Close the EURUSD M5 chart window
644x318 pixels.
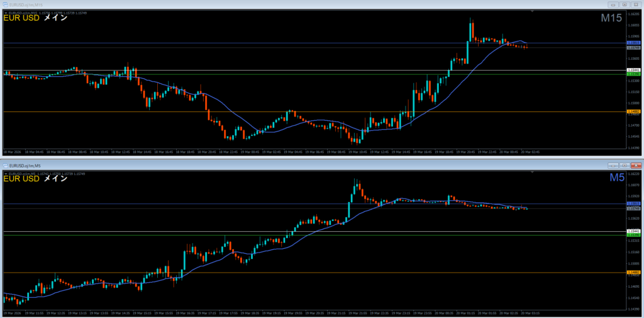pyautogui.click(x=636, y=165)
